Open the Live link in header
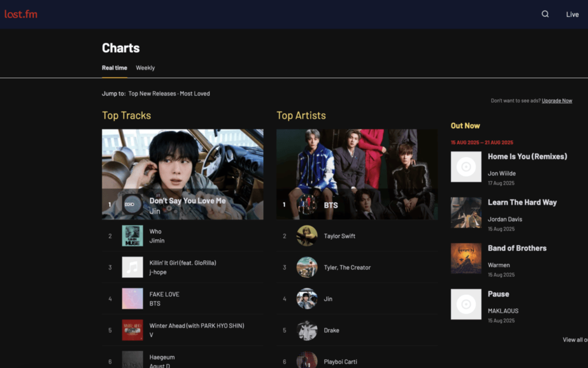This screenshot has height=368, width=588. [572, 14]
